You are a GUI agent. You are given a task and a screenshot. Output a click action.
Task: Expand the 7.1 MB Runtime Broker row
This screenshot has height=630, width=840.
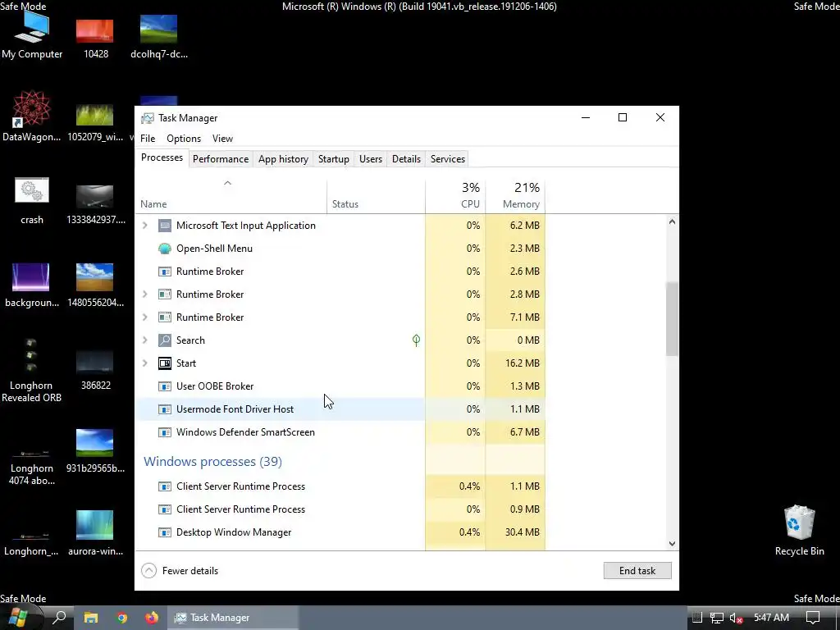coord(144,317)
